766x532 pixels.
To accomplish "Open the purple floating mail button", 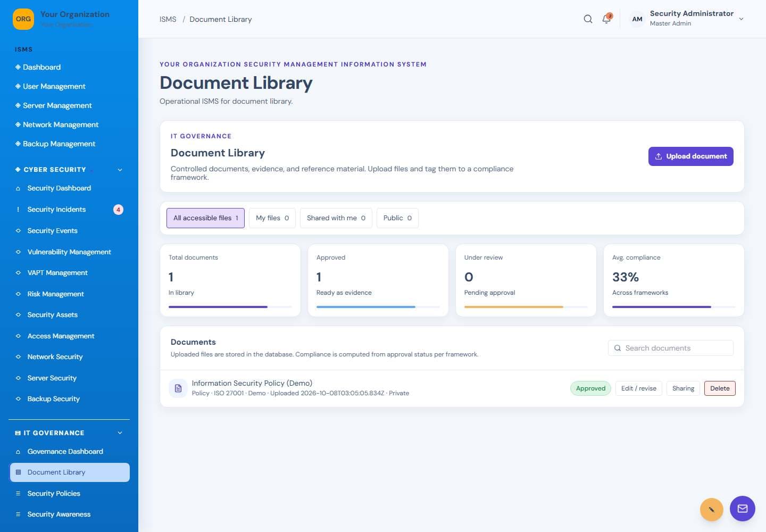I will click(743, 509).
